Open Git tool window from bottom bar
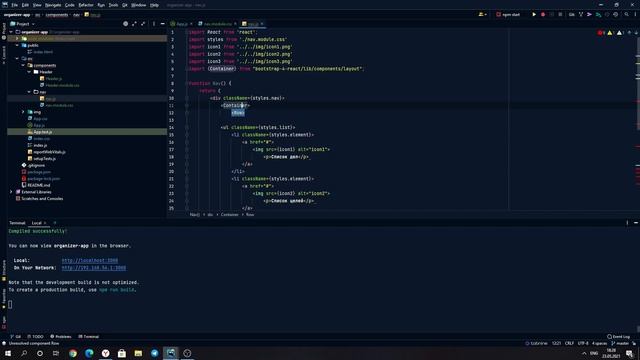Image resolution: width=640 pixels, height=360 pixels. click(x=16, y=337)
